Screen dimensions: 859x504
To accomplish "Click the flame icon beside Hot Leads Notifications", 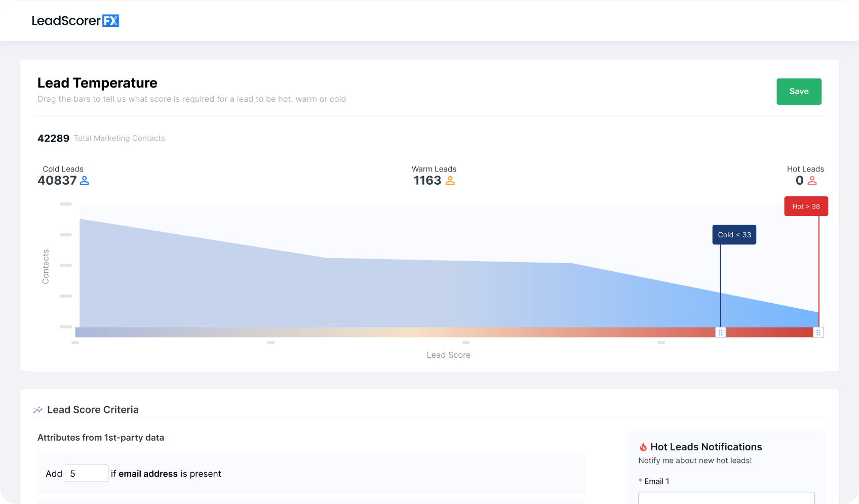I will point(643,447).
